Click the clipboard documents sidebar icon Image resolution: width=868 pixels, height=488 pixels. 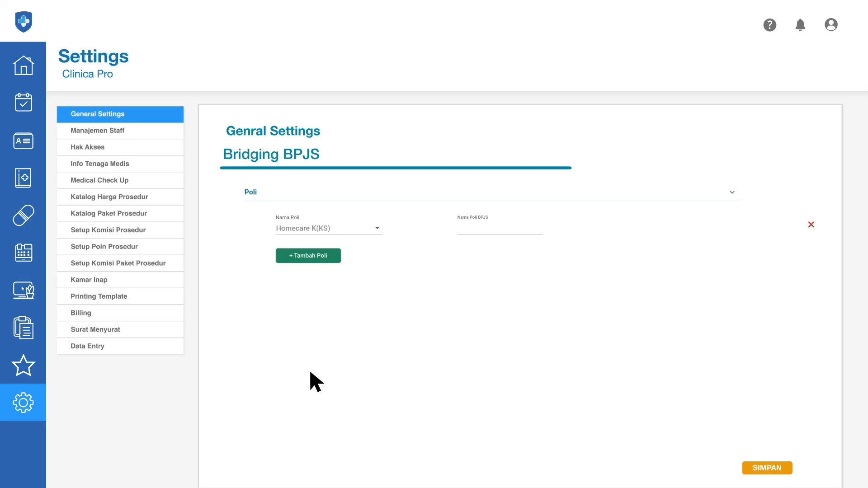click(23, 328)
